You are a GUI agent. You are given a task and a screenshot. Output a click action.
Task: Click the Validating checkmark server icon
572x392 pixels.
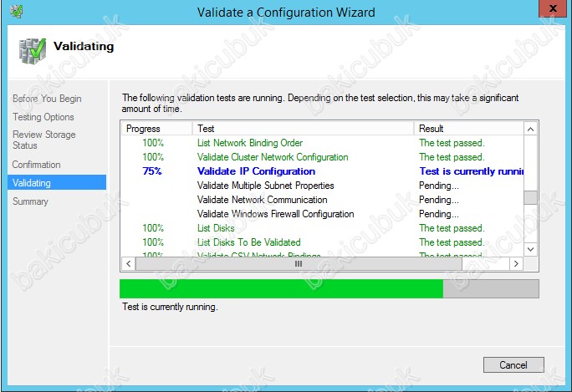click(32, 49)
